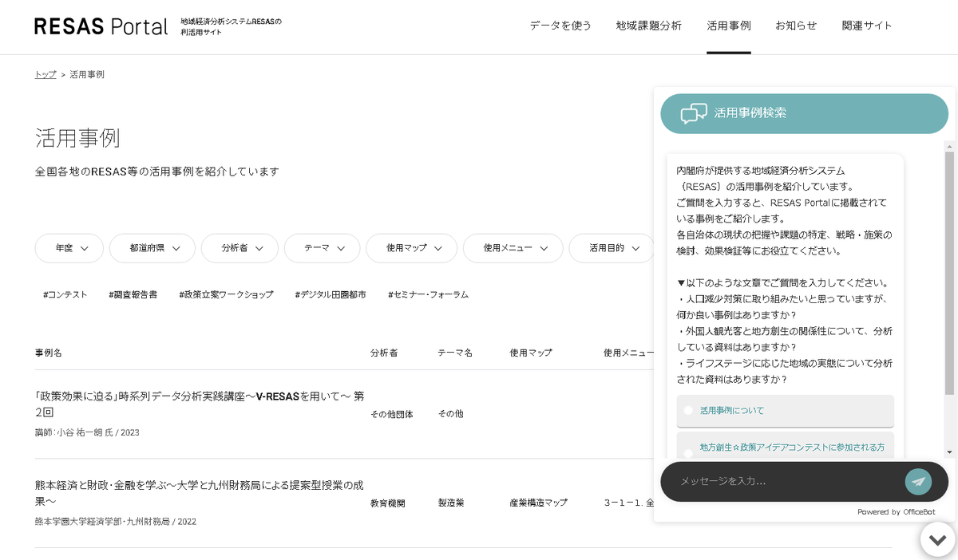Expand the 分析者 filter dropdown
The image size is (958, 560).
coord(239,248)
